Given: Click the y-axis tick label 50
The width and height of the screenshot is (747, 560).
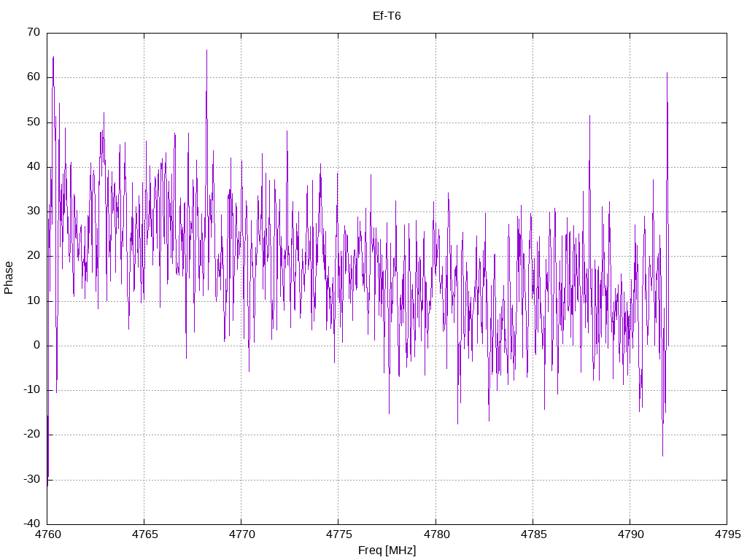Looking at the screenshot, I should coord(34,122).
